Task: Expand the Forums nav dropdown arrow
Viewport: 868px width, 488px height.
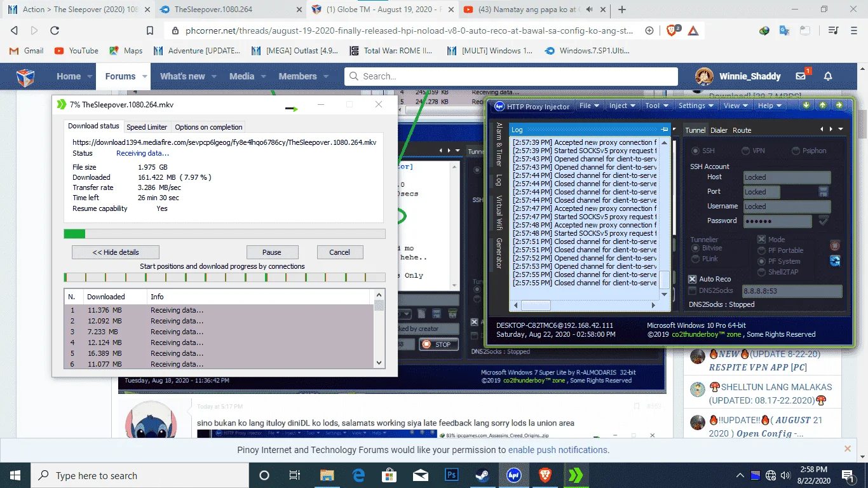Action: [x=145, y=76]
